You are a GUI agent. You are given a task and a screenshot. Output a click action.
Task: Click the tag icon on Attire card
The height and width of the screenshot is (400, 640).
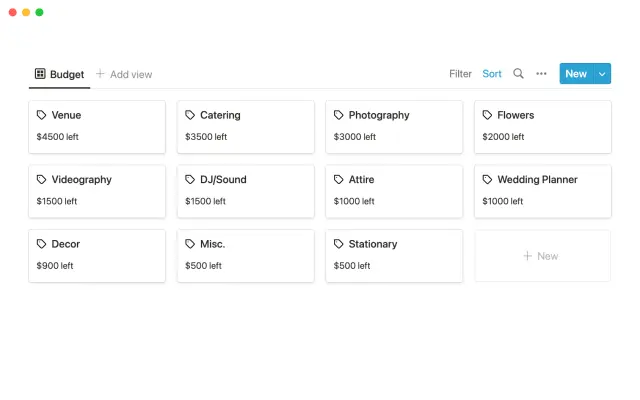(x=338, y=180)
